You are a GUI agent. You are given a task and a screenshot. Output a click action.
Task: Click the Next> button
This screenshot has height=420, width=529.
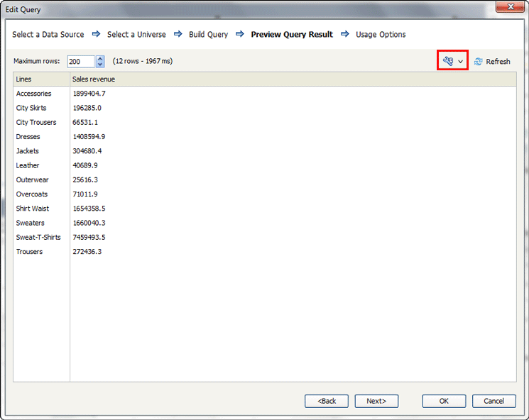pos(376,401)
